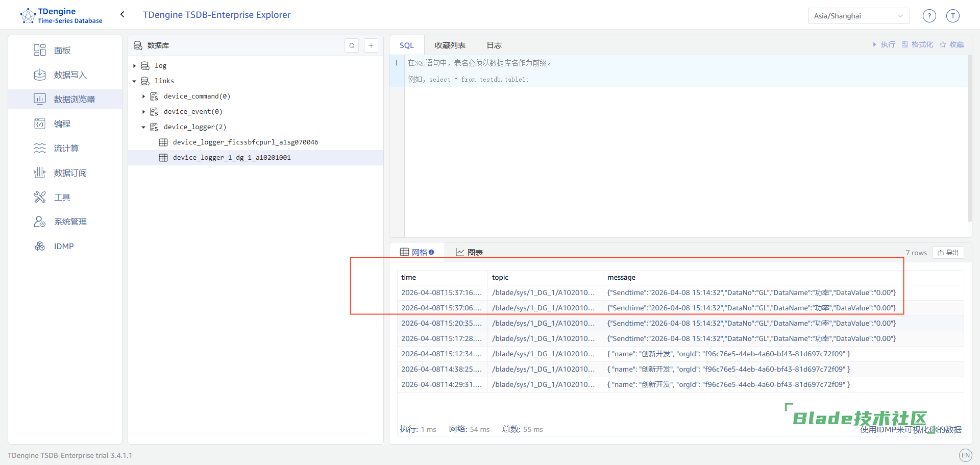Screen dimensions: 980x465
Task: Click into the SQL editor area
Action: 684,153
